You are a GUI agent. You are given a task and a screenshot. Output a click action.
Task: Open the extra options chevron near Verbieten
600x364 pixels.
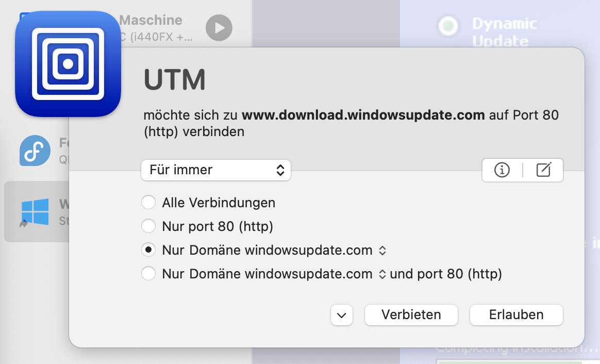coord(341,315)
